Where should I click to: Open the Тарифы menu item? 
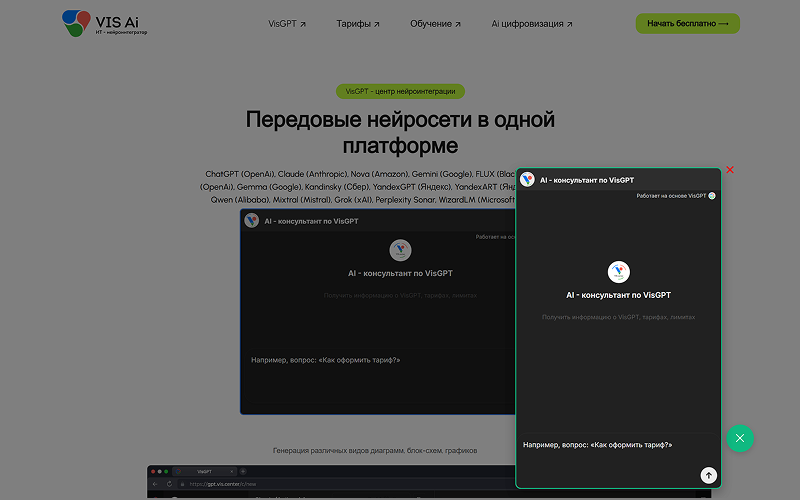pos(358,23)
